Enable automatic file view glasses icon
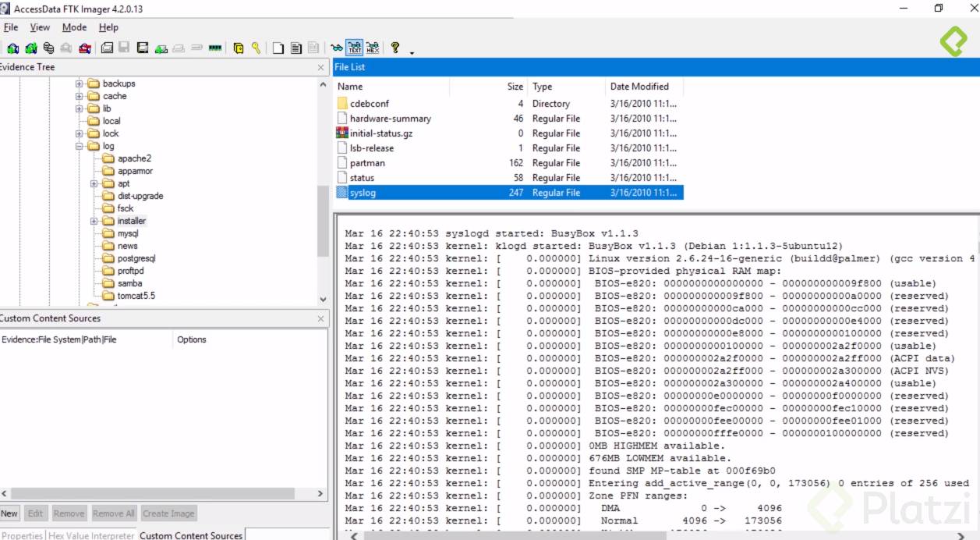This screenshot has width=980, height=540. click(337, 48)
